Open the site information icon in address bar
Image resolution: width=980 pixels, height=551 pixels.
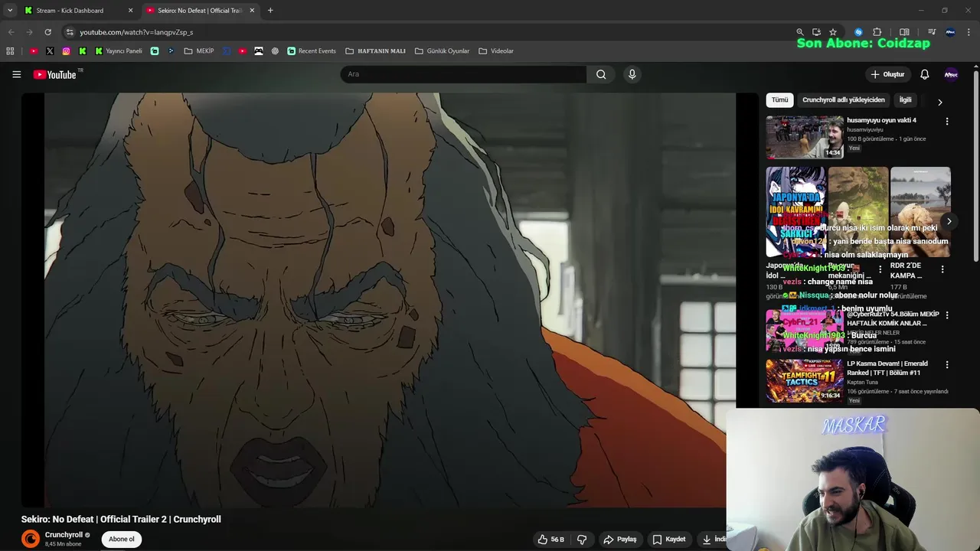[70, 32]
